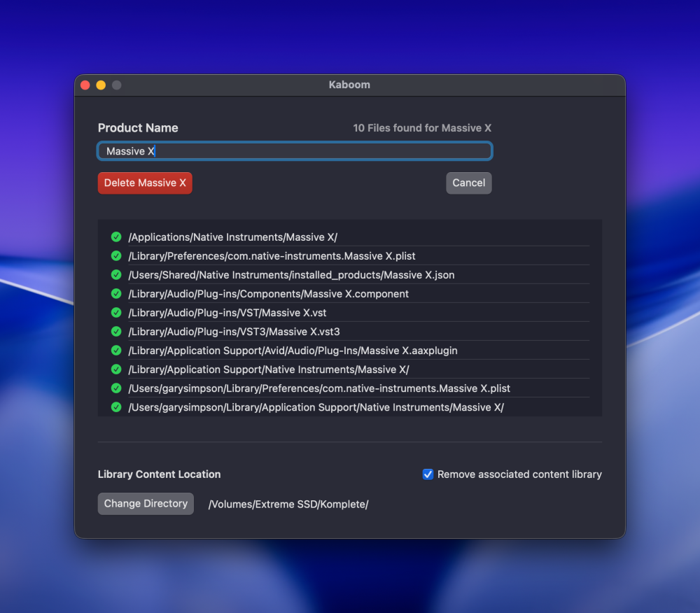Click green check for Massive X.json row

[116, 275]
